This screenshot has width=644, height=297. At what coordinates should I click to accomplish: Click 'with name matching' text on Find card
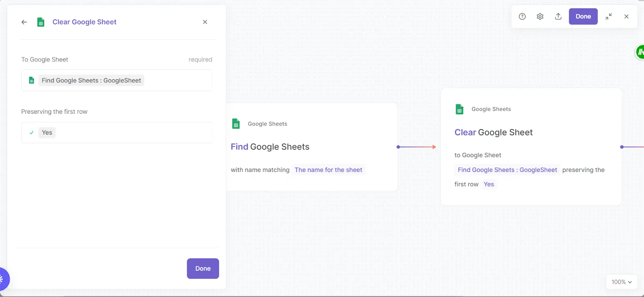click(260, 170)
